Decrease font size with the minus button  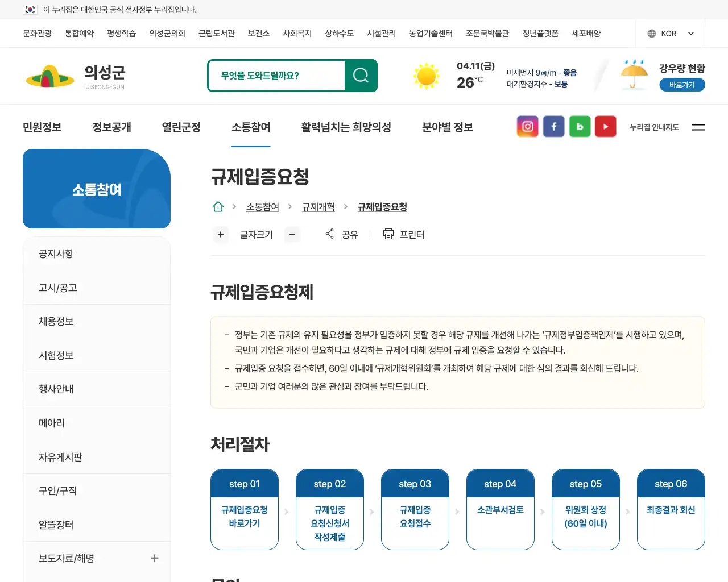[292, 234]
